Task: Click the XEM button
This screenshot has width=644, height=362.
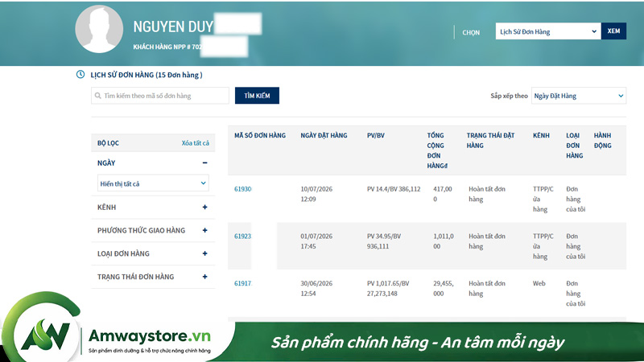Action: click(613, 31)
